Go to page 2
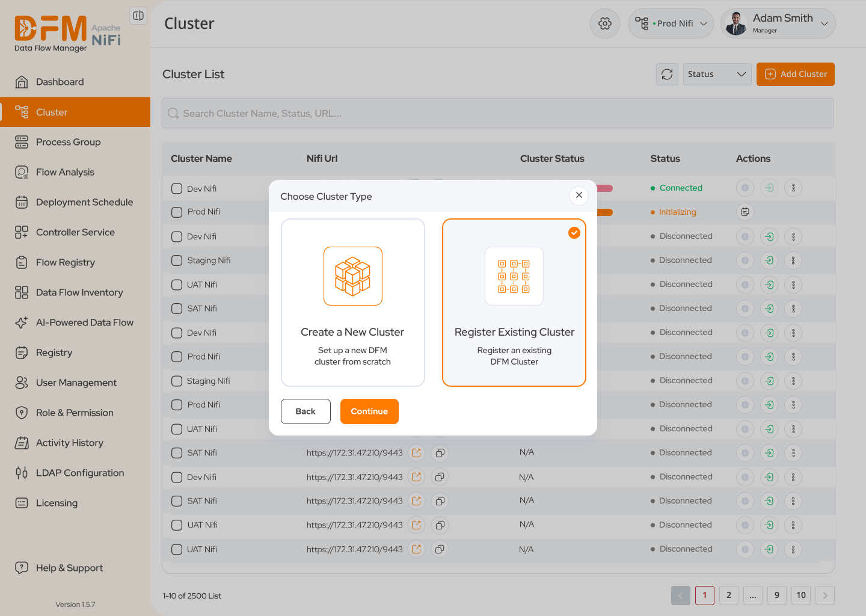This screenshot has height=616, width=866. tap(729, 596)
